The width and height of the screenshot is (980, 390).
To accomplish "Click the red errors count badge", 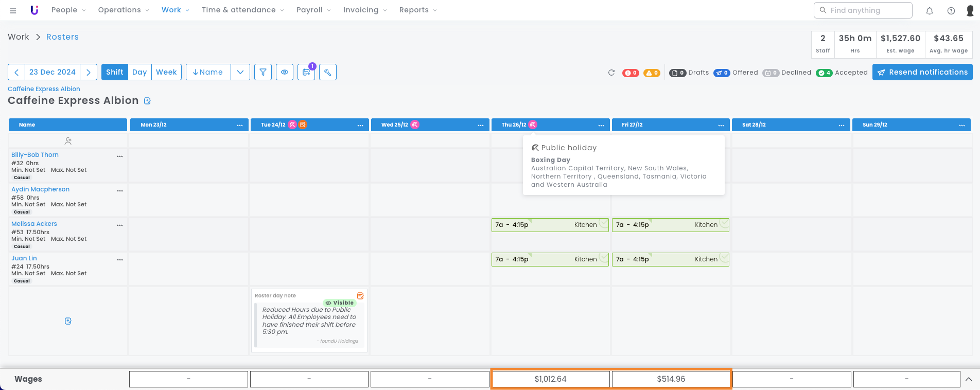I will tap(631, 73).
